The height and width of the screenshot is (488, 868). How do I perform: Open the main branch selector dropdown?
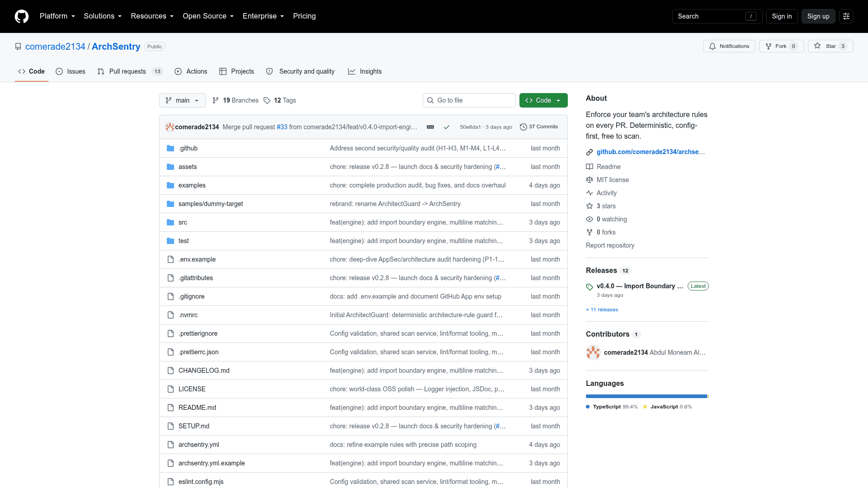click(183, 100)
